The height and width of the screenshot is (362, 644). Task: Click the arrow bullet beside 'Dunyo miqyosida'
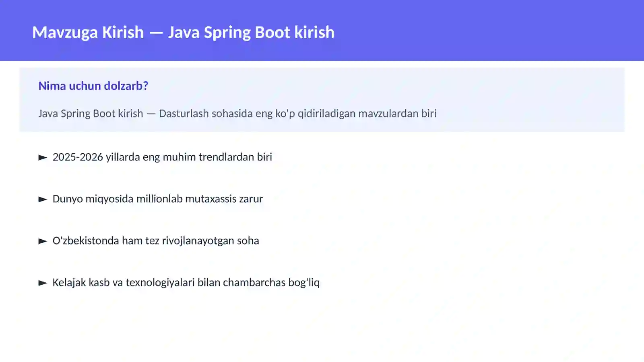point(43,200)
